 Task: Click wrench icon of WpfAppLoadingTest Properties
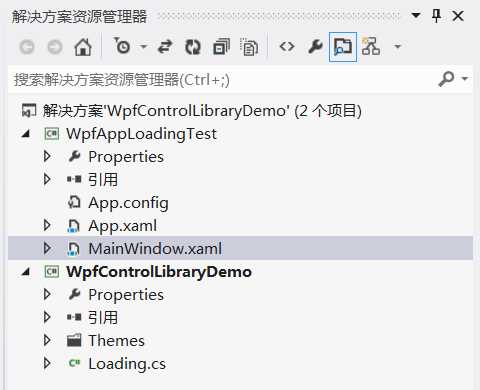74,156
